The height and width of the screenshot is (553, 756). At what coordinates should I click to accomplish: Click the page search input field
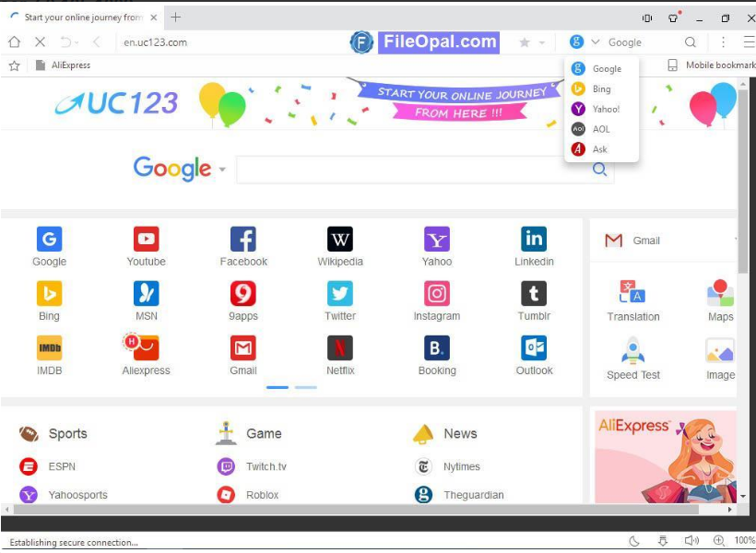tap(412, 170)
